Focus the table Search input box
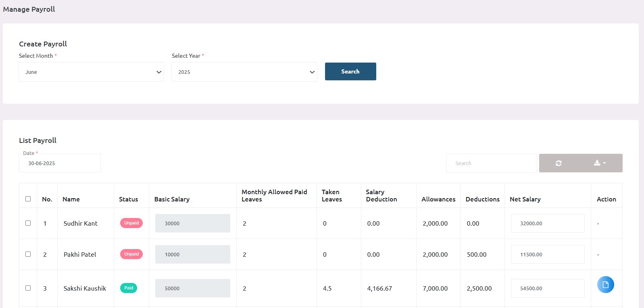 pyautogui.click(x=491, y=163)
